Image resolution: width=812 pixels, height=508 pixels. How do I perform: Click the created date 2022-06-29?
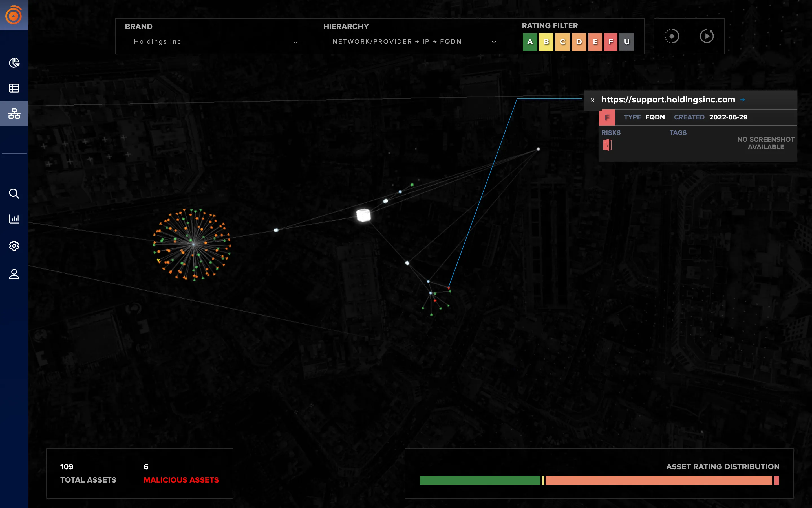(728, 117)
